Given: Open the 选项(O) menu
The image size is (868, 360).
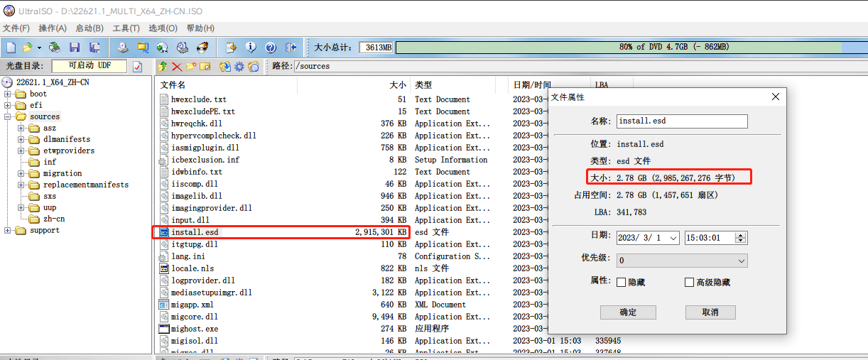Looking at the screenshot, I should point(163,28).
